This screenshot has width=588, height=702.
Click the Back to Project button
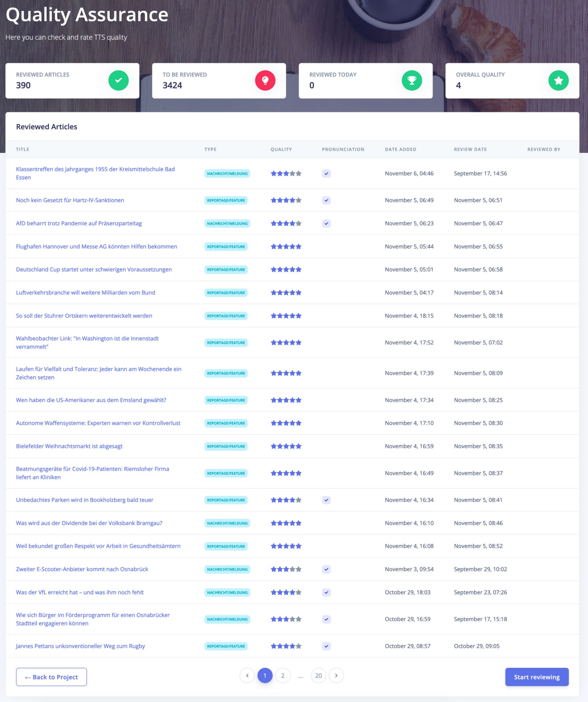coord(51,677)
